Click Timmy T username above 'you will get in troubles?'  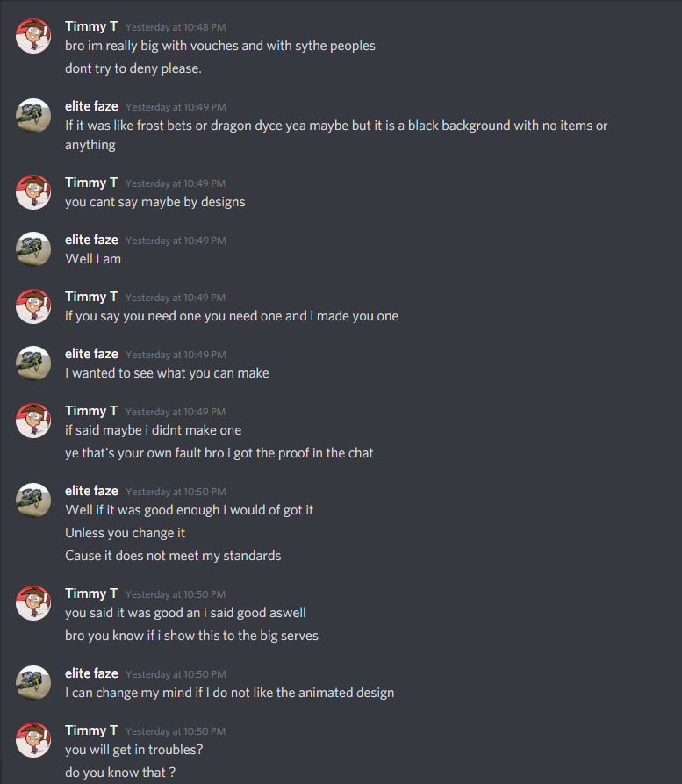coord(91,730)
